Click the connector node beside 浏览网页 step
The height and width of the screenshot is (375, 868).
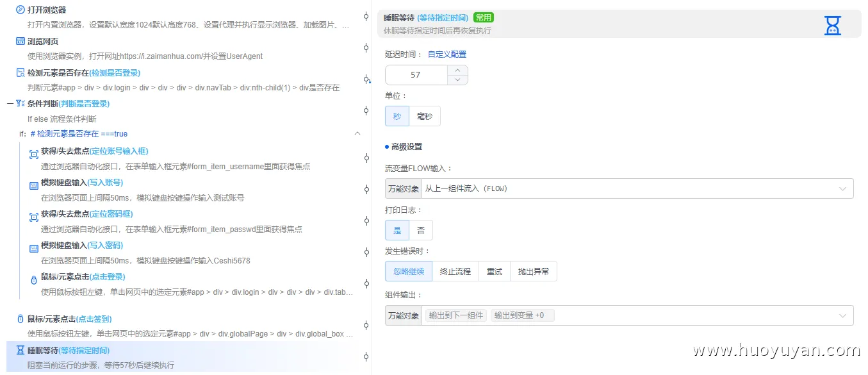tap(366, 48)
